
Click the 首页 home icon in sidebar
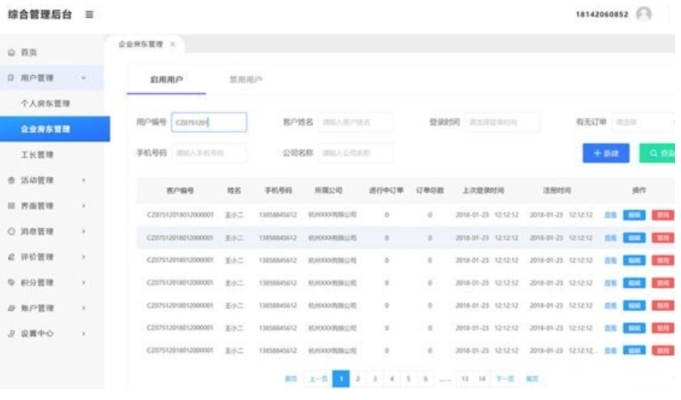11,52
